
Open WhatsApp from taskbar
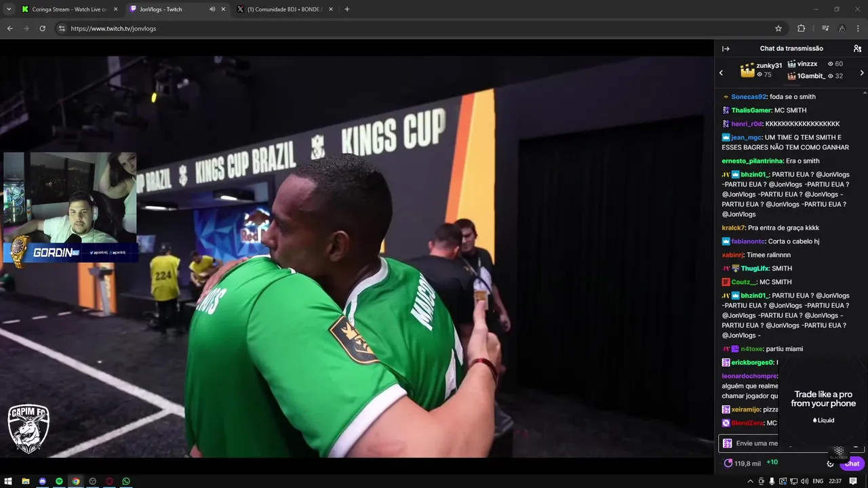pyautogui.click(x=126, y=481)
